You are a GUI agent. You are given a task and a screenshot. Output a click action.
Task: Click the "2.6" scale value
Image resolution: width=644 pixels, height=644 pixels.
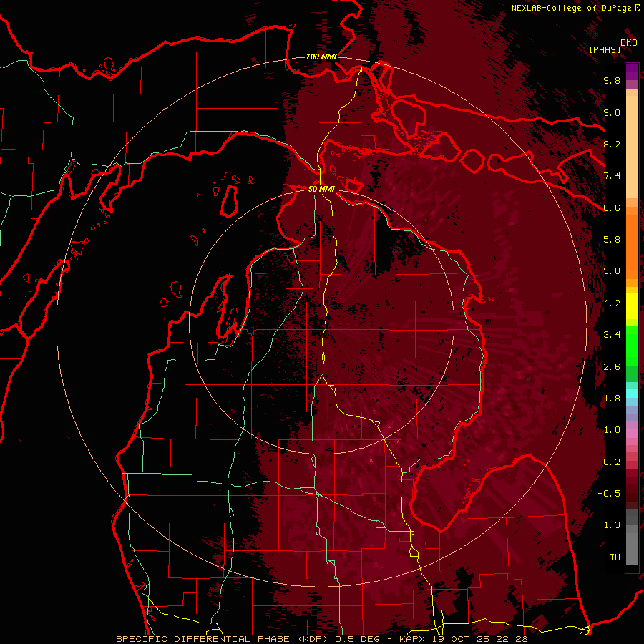point(612,367)
